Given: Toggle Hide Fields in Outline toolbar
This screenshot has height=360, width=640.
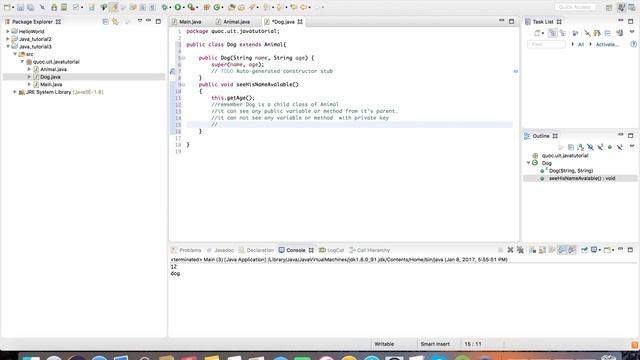Looking at the screenshot, I should 590,147.
